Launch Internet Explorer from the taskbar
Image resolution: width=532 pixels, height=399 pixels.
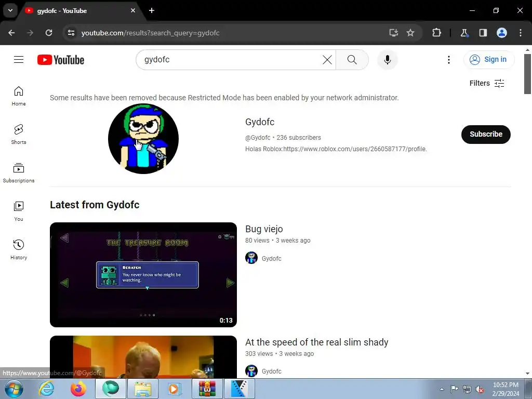coord(46,389)
